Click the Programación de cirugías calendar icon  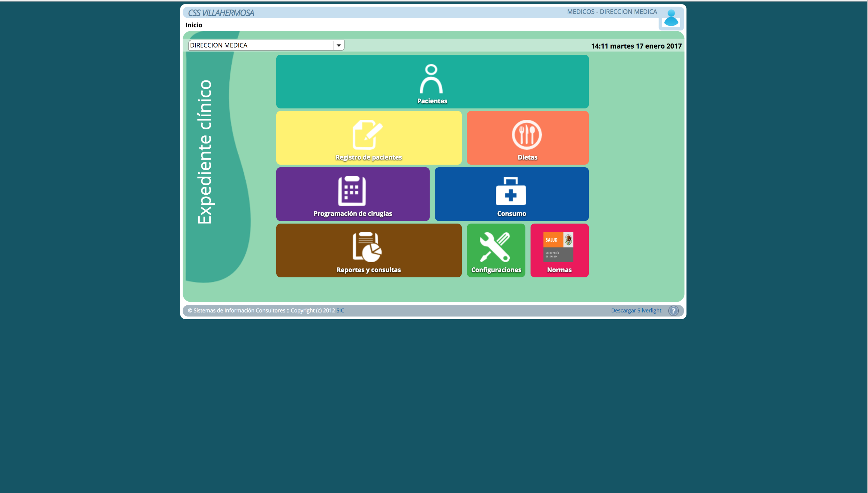tap(352, 191)
